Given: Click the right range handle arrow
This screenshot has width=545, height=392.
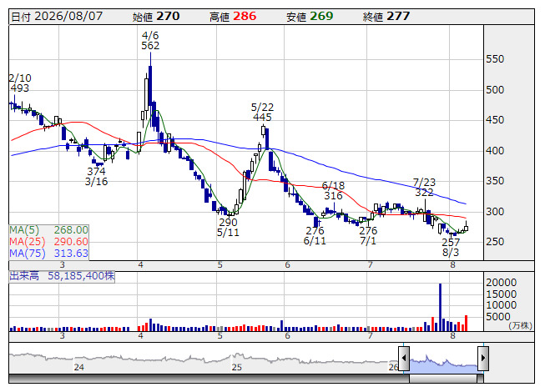Looking at the screenshot, I should point(483,358).
